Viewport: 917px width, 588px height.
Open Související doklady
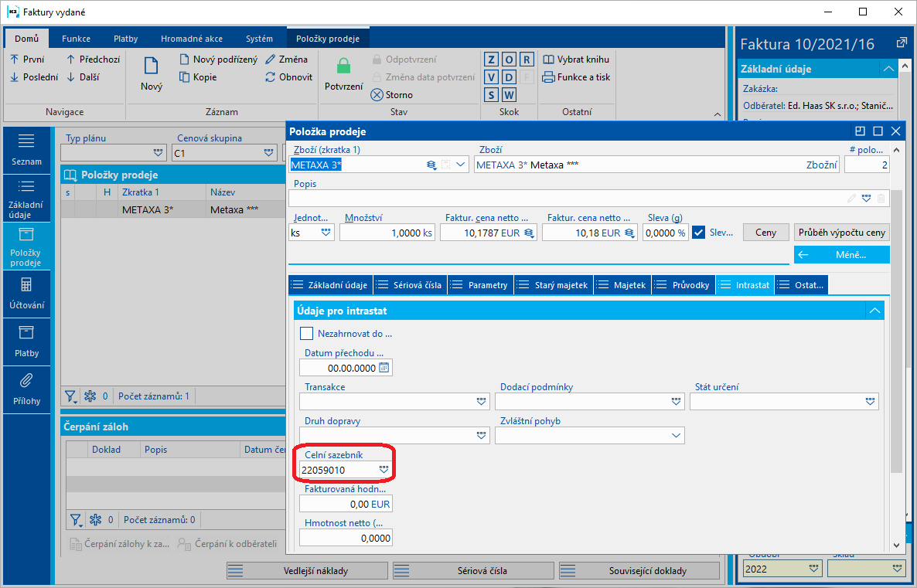(639, 570)
